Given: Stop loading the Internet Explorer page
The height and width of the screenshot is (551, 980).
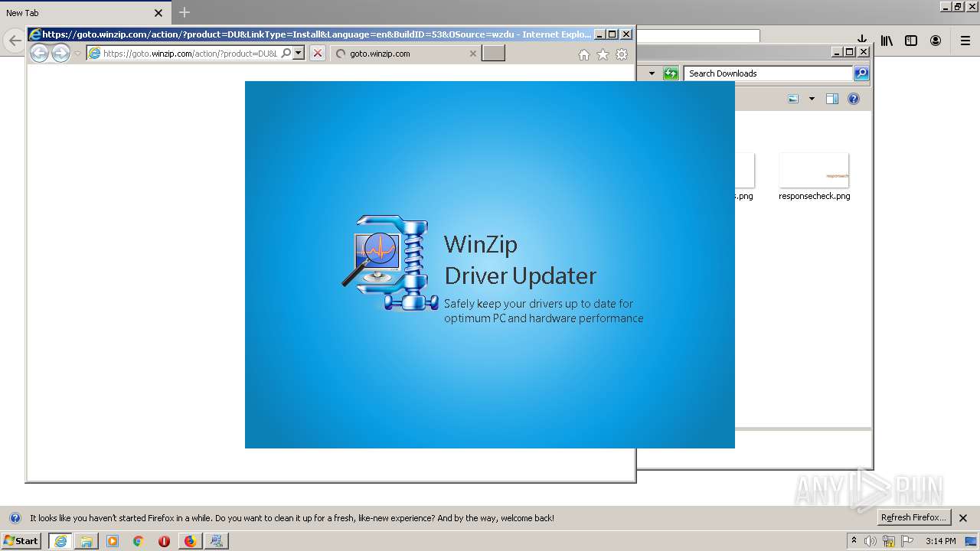Looking at the screenshot, I should pyautogui.click(x=318, y=54).
